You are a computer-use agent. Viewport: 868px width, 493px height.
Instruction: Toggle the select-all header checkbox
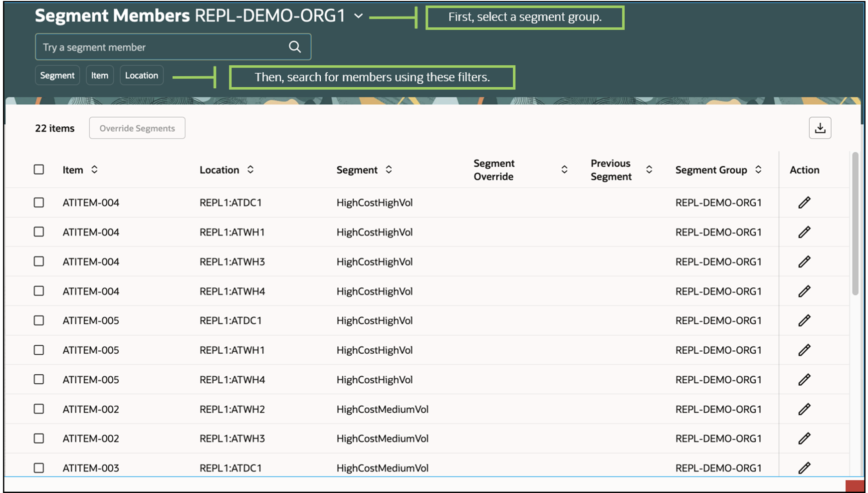39,170
